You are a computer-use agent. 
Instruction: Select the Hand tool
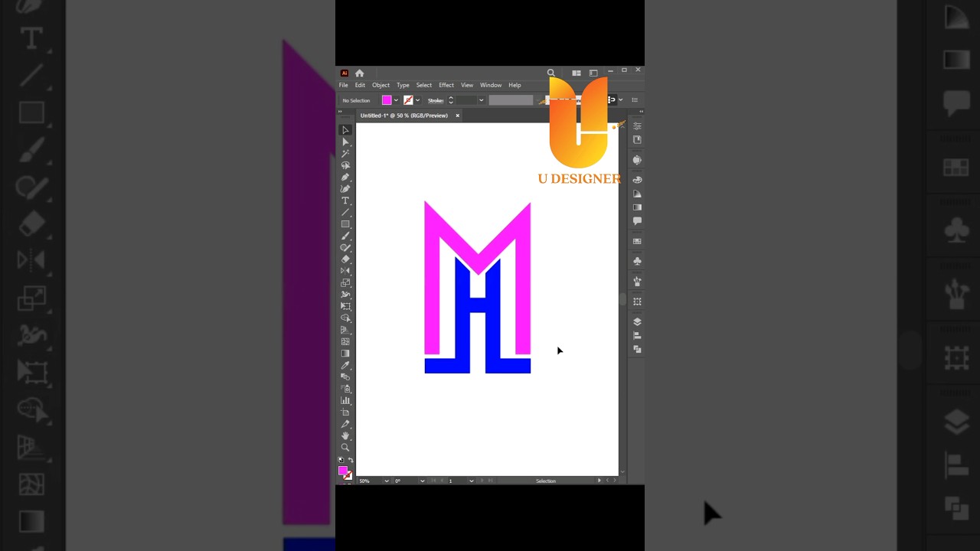tap(345, 435)
